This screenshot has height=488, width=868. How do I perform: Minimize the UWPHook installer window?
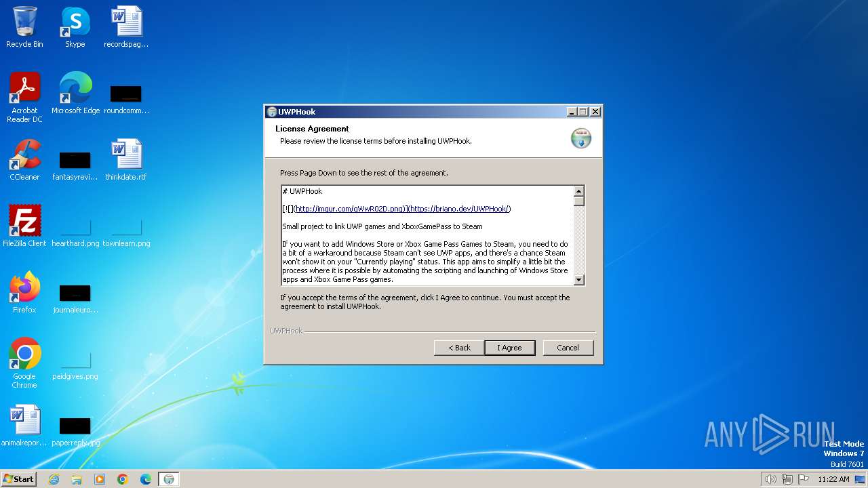(x=572, y=112)
